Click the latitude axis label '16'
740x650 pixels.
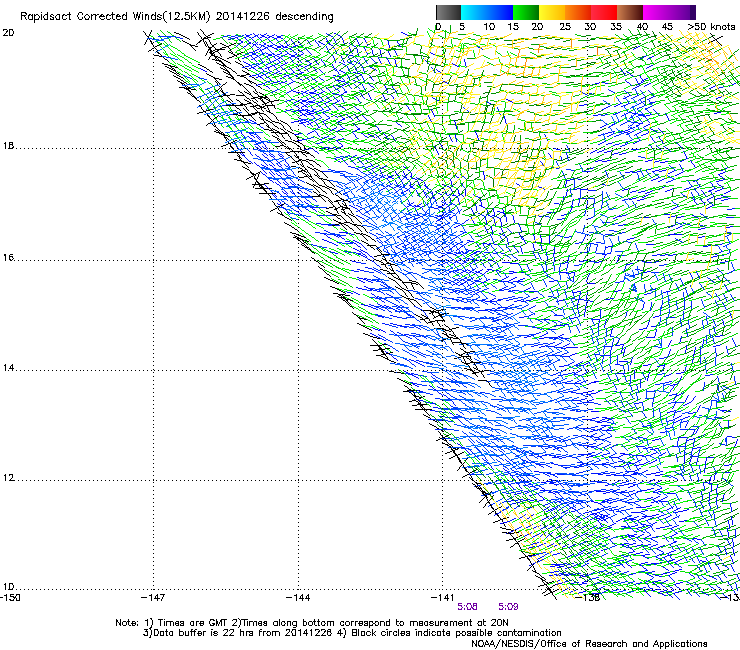click(8, 258)
